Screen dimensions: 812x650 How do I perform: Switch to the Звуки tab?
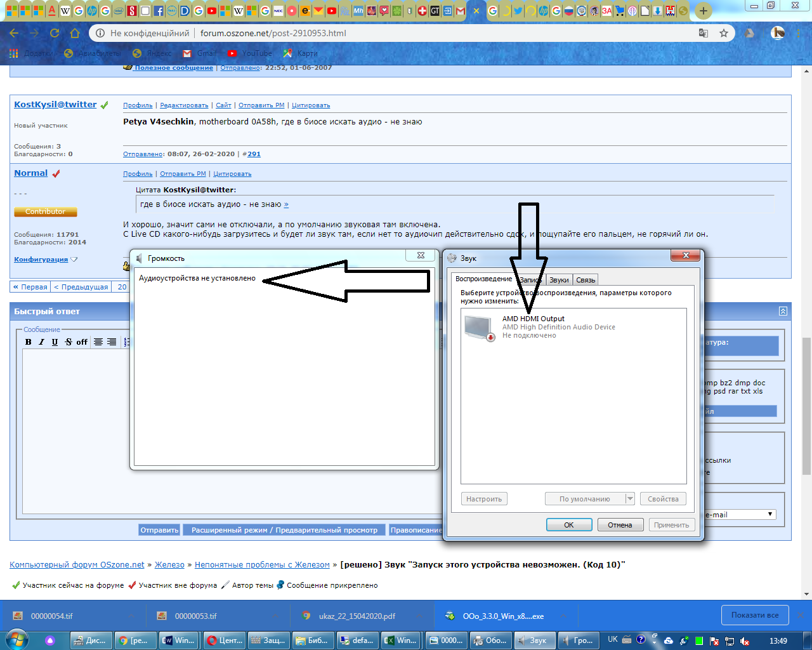pyautogui.click(x=559, y=280)
